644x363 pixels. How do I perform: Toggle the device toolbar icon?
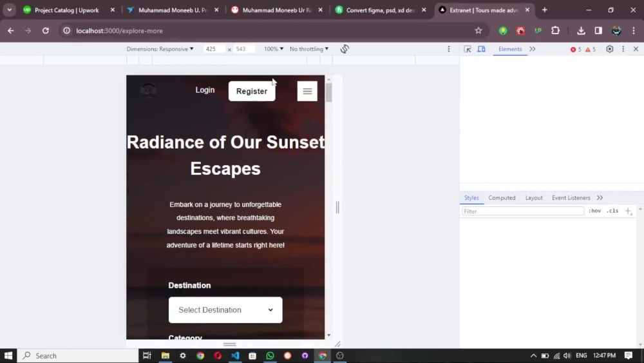coord(481,49)
